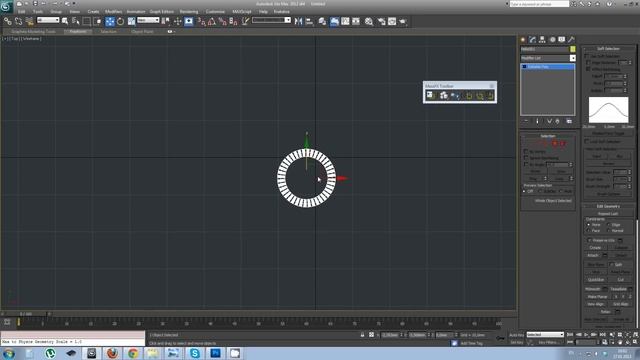Open the Material Editor icon
Screen dimensions: 640x360
369,21
